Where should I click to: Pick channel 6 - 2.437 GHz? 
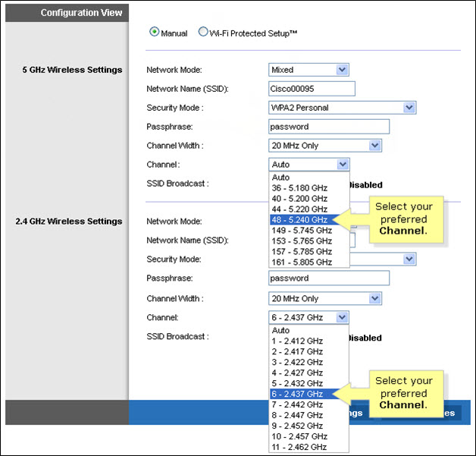point(298,395)
